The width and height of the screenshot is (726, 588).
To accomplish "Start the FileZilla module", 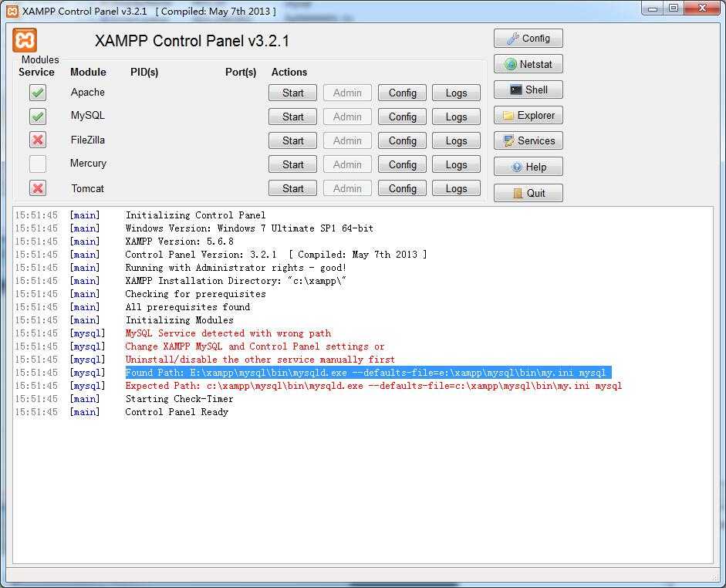I will 292,140.
